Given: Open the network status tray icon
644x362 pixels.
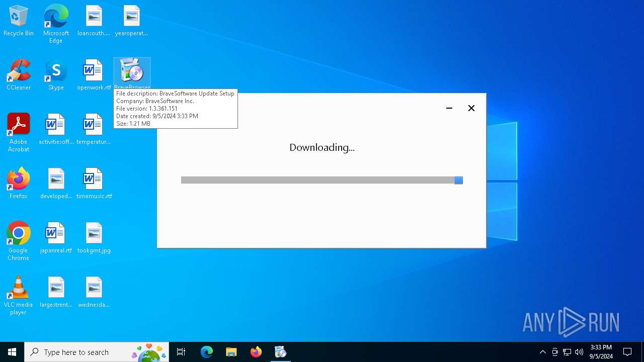Looking at the screenshot, I should point(567,352).
